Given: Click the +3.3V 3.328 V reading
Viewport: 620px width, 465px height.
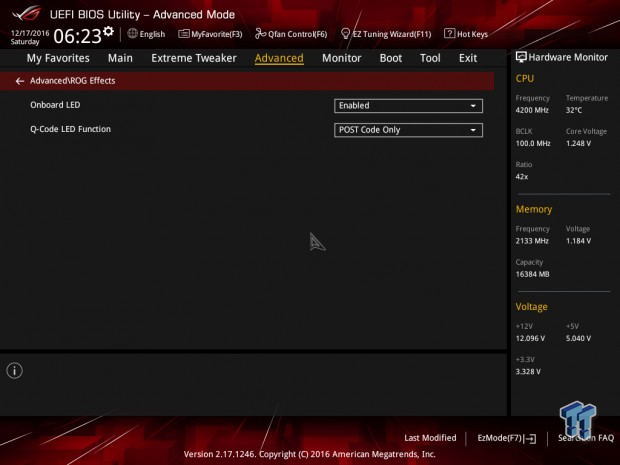Looking at the screenshot, I should [528, 372].
